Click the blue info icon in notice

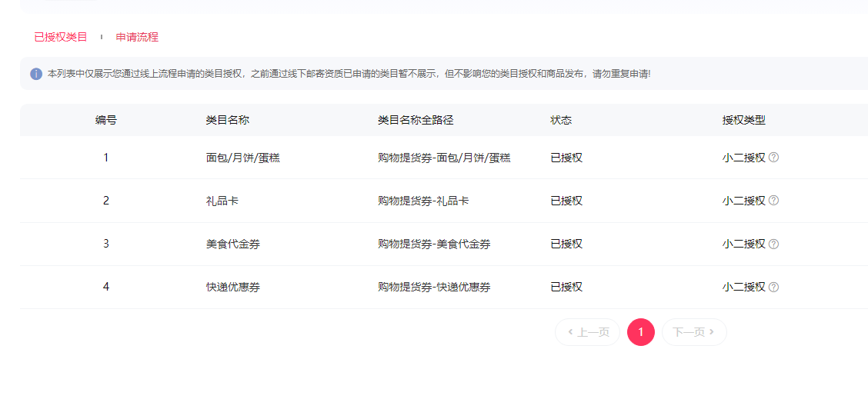click(x=36, y=74)
